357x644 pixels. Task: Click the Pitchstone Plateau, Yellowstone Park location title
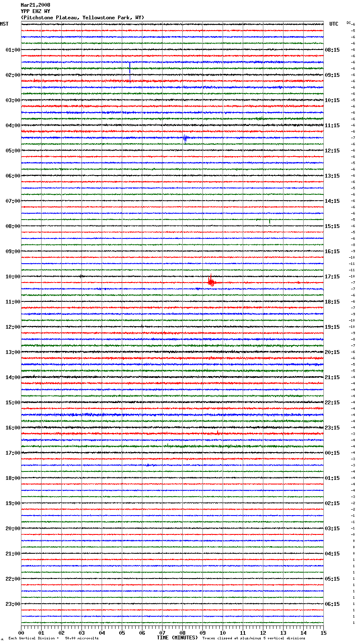pos(82,18)
